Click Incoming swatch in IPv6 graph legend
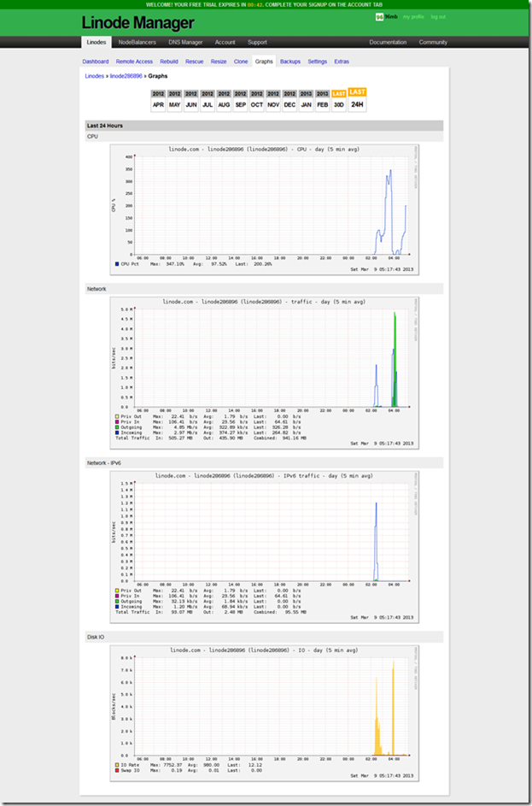Image resolution: width=532 pixels, height=806 pixels. click(117, 607)
